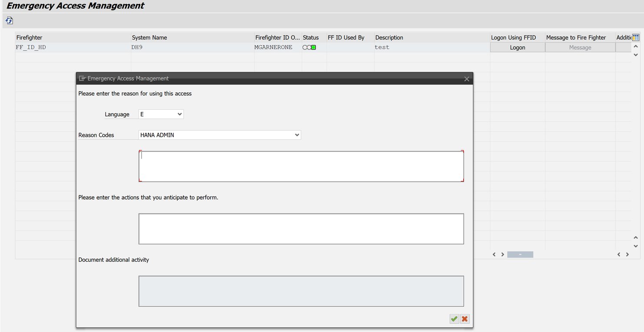644x332 pixels.
Task: Click the document icon in the dialog title bar
Action: click(82, 78)
